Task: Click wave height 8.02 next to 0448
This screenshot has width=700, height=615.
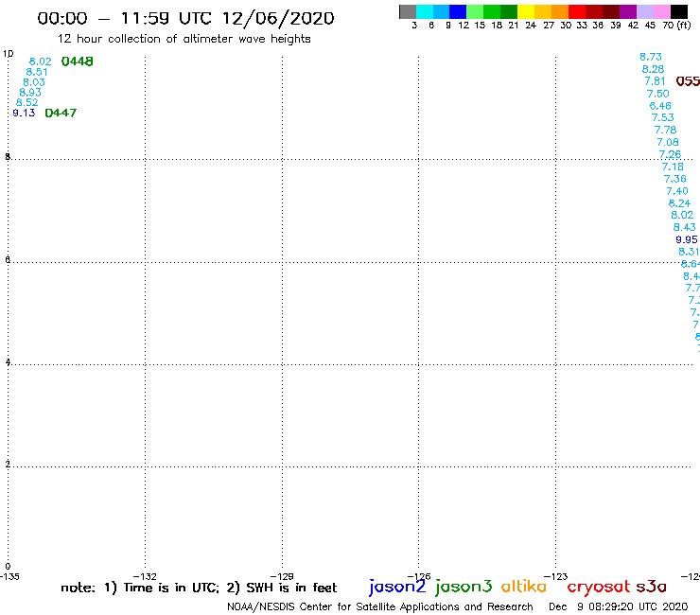Action: point(40,61)
